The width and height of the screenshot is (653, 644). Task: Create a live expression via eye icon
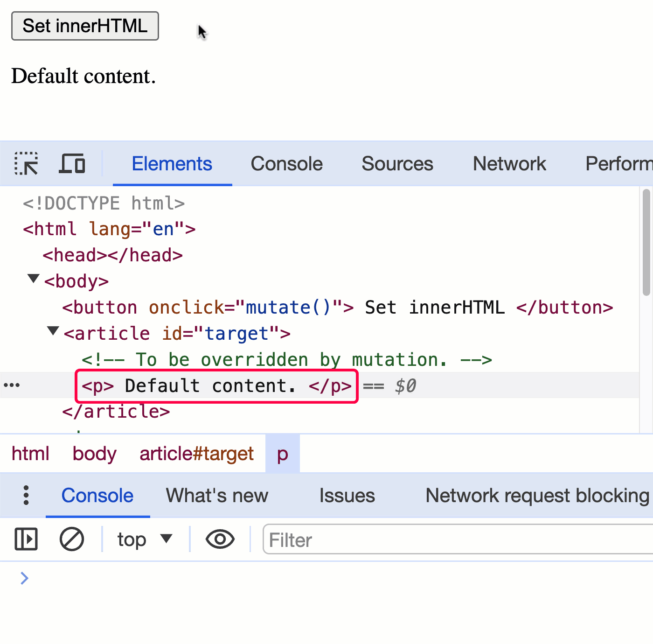tap(219, 539)
